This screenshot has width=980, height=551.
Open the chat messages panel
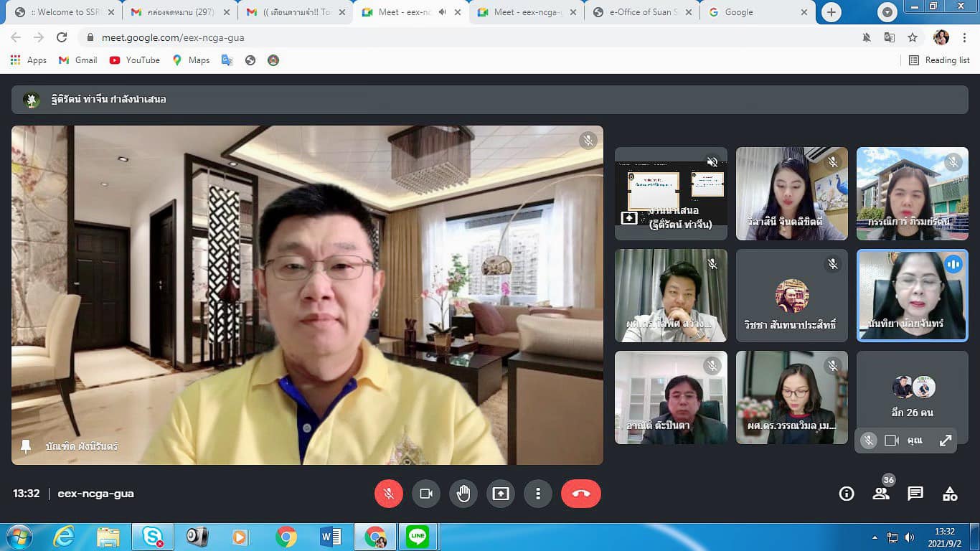(x=915, y=494)
